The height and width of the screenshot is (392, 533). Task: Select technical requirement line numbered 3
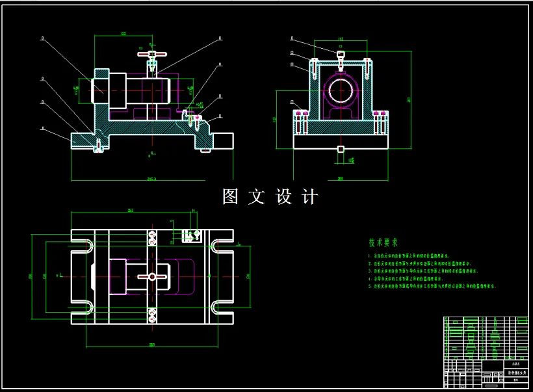coord(423,271)
